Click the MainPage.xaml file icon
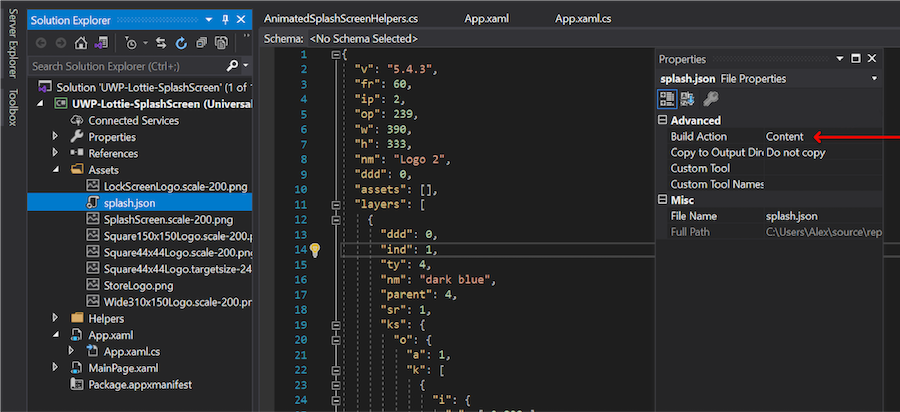The width and height of the screenshot is (900, 412). coord(77,367)
